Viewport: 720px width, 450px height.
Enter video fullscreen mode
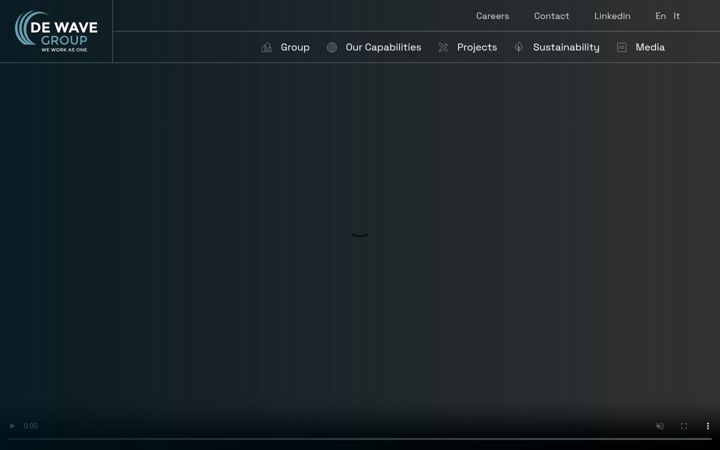coord(684,426)
